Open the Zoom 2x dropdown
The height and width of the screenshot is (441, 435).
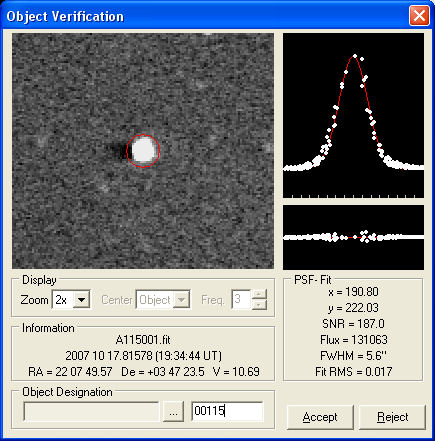click(x=81, y=300)
